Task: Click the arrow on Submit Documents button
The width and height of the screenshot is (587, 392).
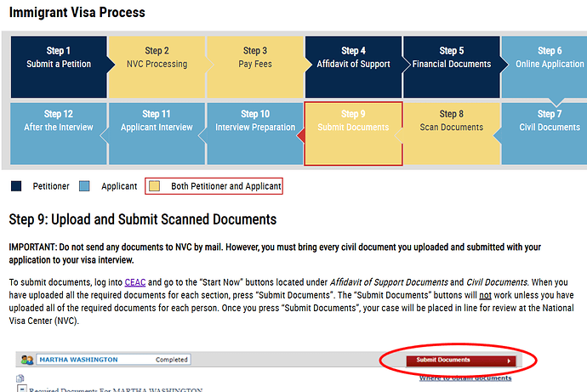Action: click(509, 361)
